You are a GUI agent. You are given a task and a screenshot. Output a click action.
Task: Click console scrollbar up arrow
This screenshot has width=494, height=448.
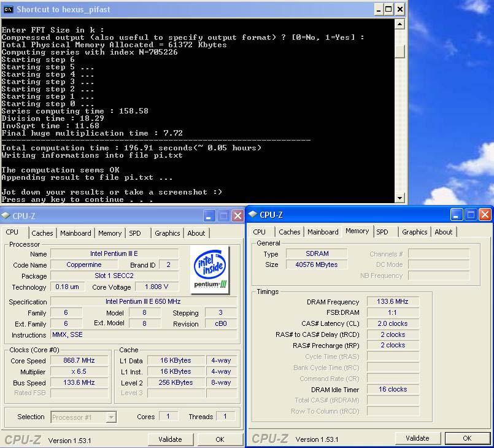399,25
